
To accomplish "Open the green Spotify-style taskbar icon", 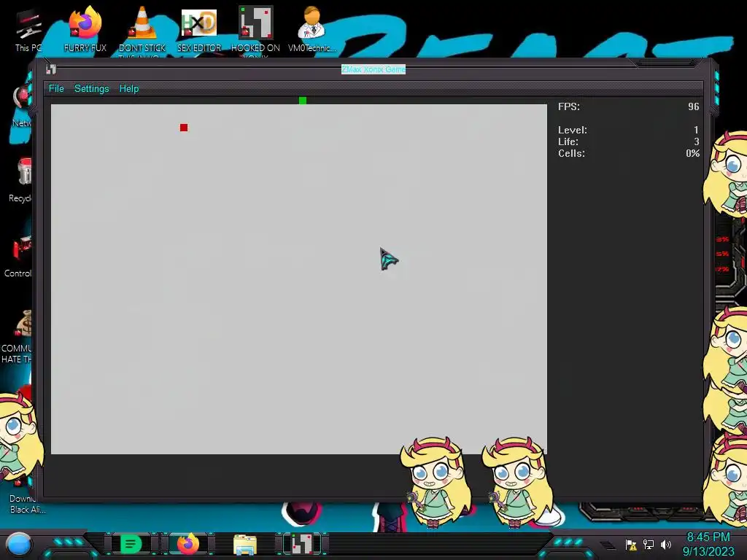I will click(x=131, y=544).
